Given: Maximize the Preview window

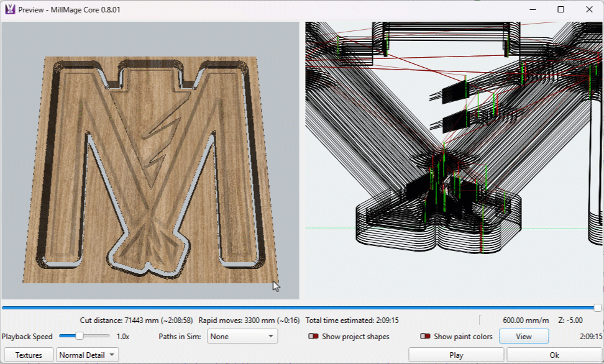Looking at the screenshot, I should [x=561, y=10].
